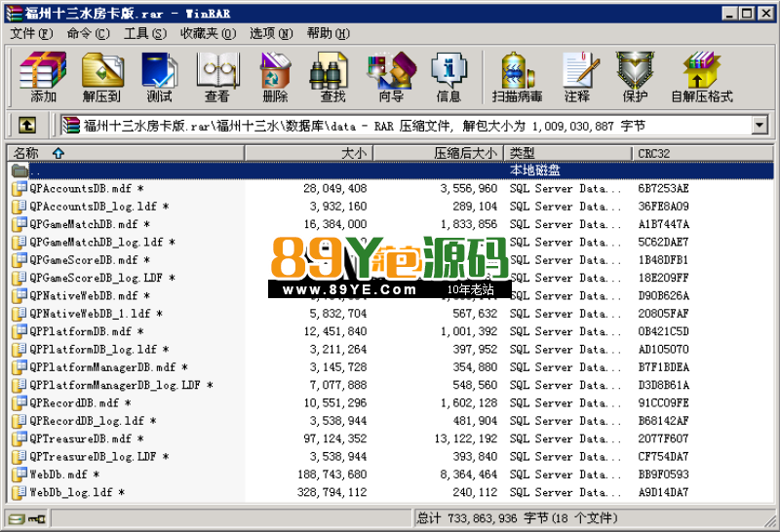Viewport: 780px width, 532px height.
Task: Click 本地磁盘 text in selected row
Action: point(534,171)
